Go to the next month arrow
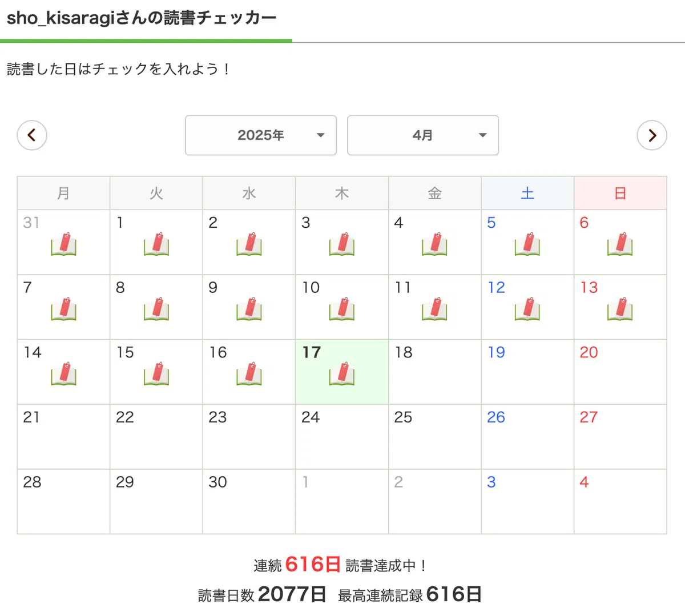Image resolution: width=685 pixels, height=616 pixels. click(x=652, y=135)
